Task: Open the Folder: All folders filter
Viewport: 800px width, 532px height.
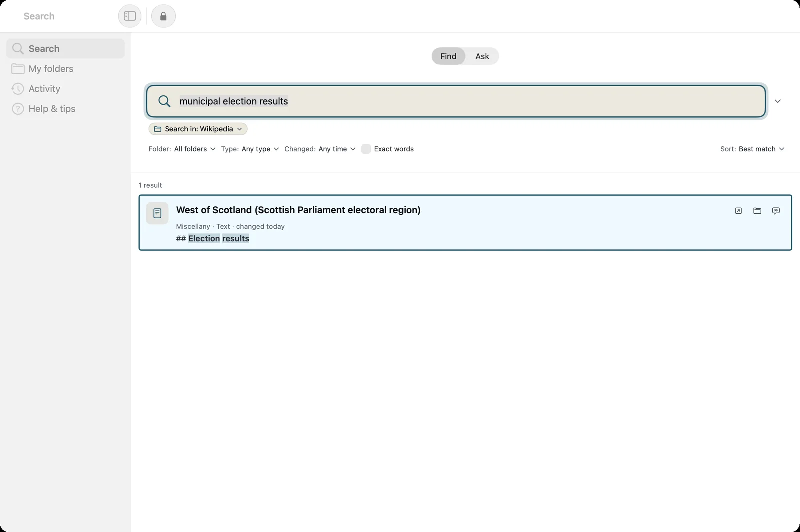Action: click(182, 149)
